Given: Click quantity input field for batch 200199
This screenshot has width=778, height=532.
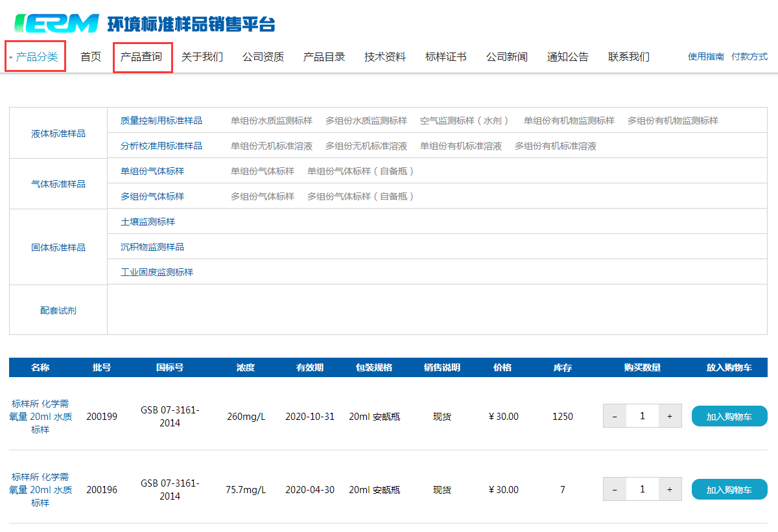Looking at the screenshot, I should [x=642, y=416].
